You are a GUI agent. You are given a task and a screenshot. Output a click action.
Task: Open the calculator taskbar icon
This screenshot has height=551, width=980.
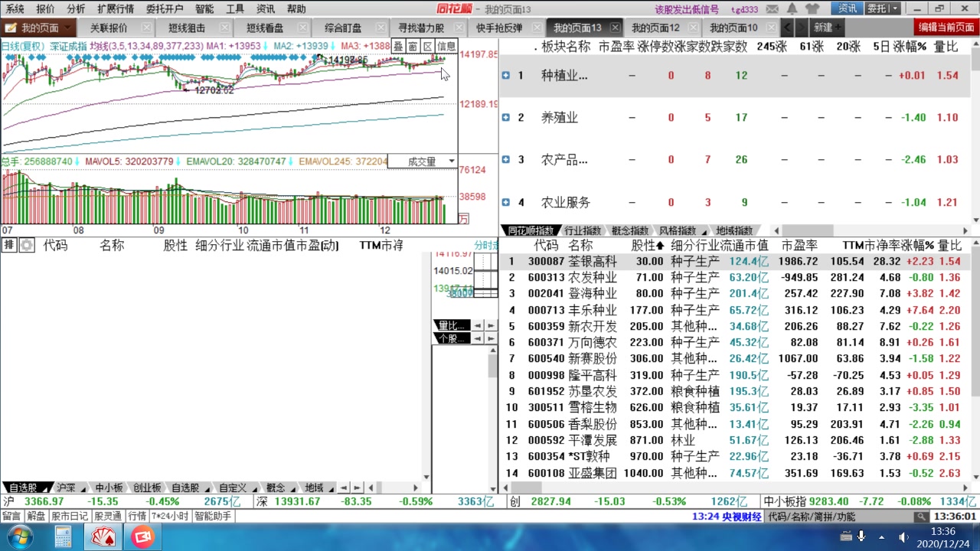(64, 537)
